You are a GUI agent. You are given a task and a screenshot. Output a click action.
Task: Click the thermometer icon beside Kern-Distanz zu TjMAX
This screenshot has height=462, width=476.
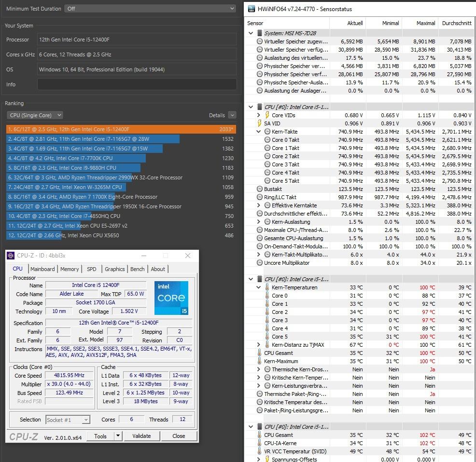point(267,344)
